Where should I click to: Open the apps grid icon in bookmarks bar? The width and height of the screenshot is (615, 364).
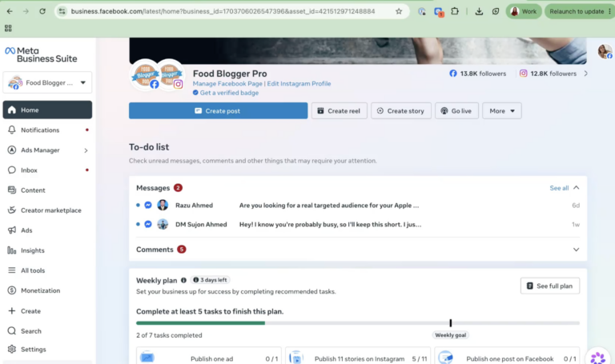pos(8,28)
